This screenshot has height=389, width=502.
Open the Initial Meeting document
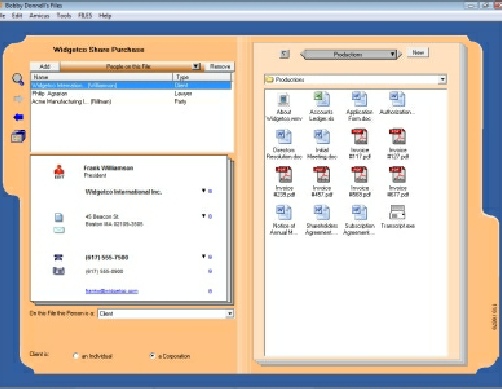tap(322, 145)
